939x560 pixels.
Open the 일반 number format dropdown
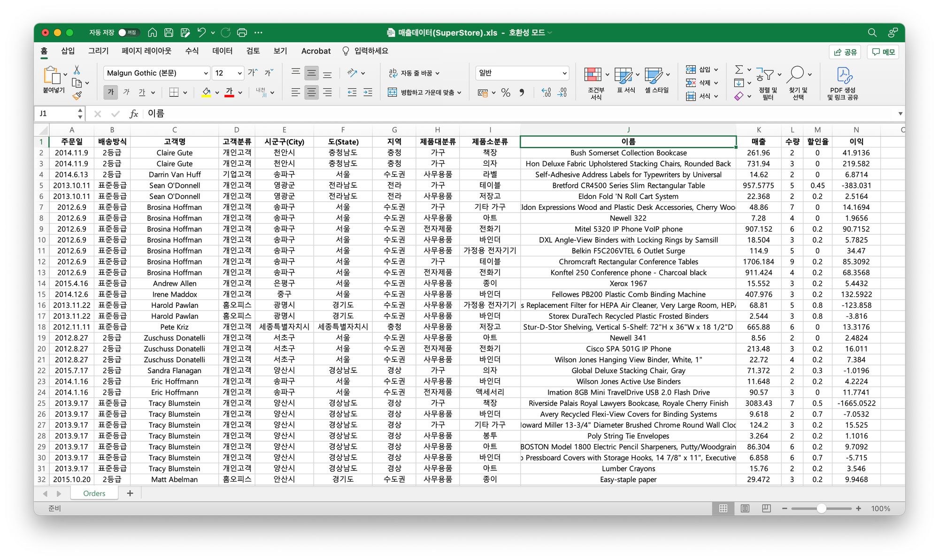564,73
